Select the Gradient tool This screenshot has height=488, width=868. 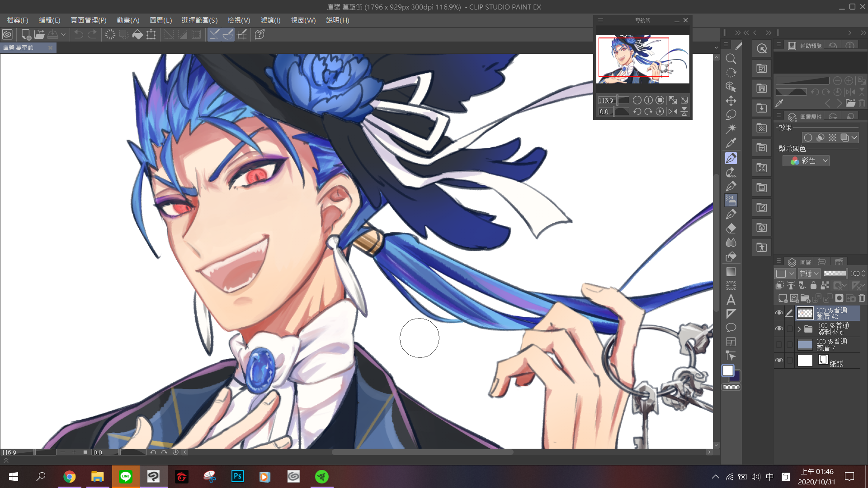[x=731, y=272]
